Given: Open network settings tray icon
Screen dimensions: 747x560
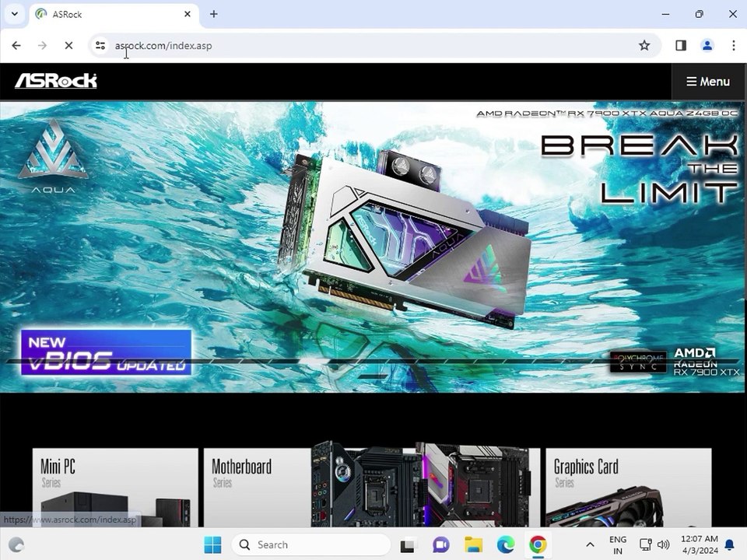Looking at the screenshot, I should tap(646, 544).
